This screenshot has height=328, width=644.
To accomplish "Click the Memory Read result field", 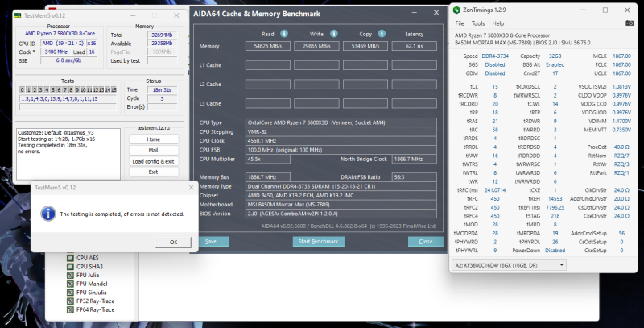I will tap(268, 46).
